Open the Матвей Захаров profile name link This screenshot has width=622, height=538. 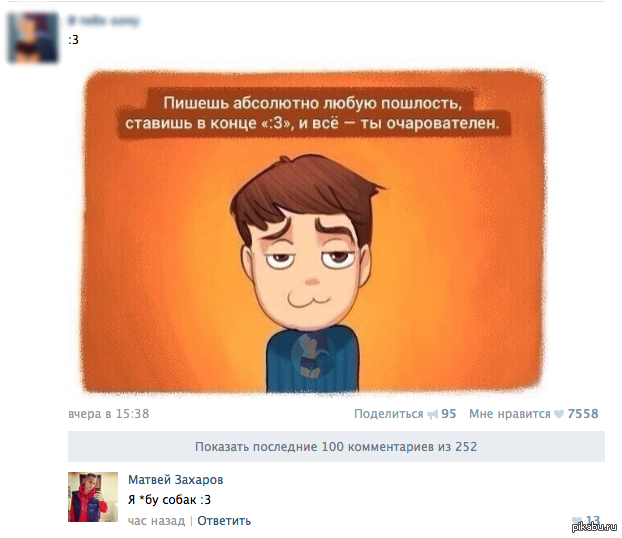pyautogui.click(x=175, y=480)
